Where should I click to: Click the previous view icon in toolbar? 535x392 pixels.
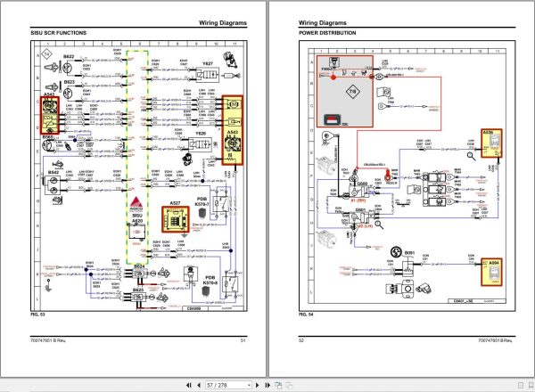pos(278,385)
